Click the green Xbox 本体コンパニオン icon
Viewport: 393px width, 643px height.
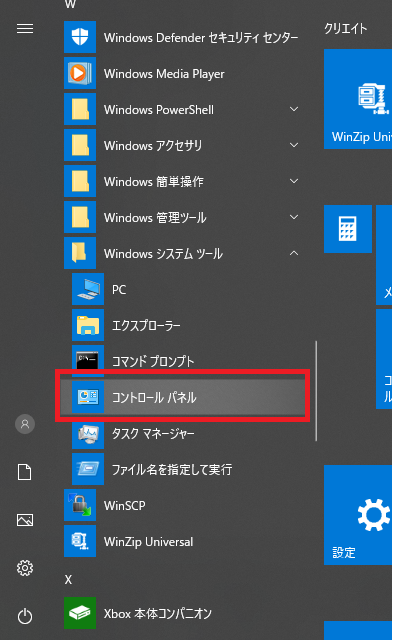(80, 613)
